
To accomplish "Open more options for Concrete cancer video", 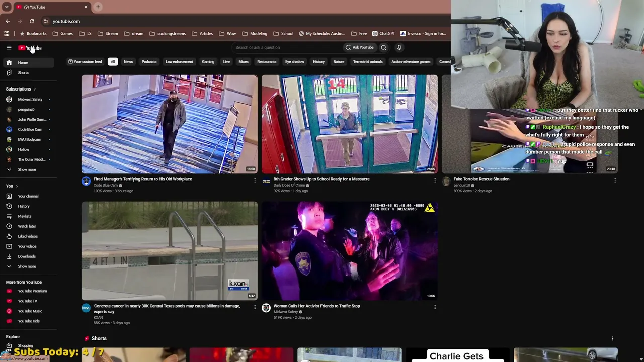I will pyautogui.click(x=255, y=307).
